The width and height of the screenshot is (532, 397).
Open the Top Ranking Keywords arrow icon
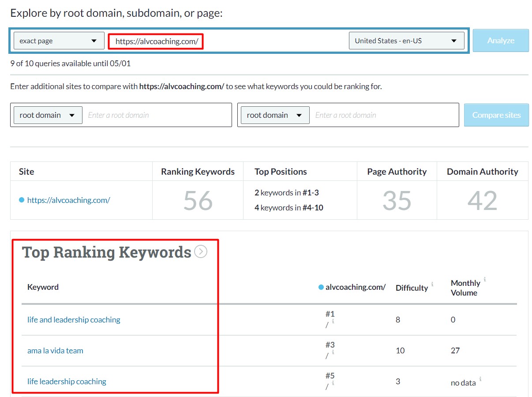201,252
